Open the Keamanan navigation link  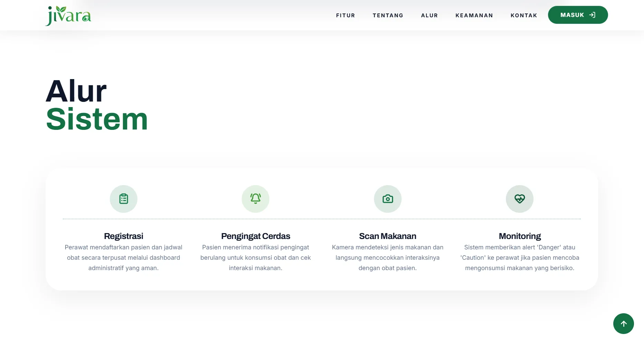(x=474, y=16)
